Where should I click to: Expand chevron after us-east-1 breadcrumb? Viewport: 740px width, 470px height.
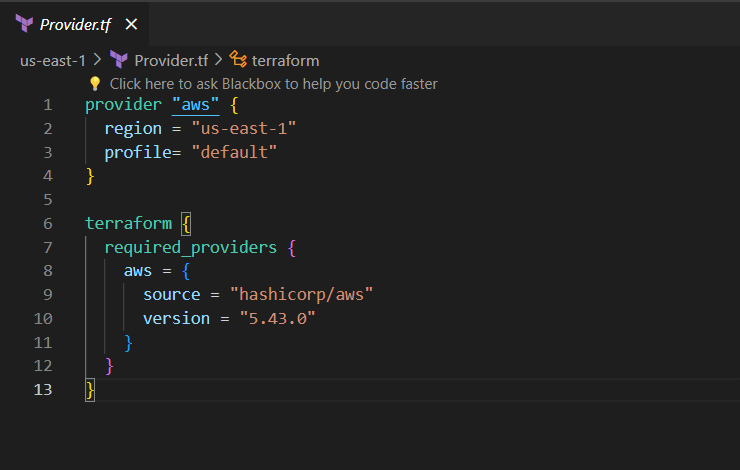point(97,60)
